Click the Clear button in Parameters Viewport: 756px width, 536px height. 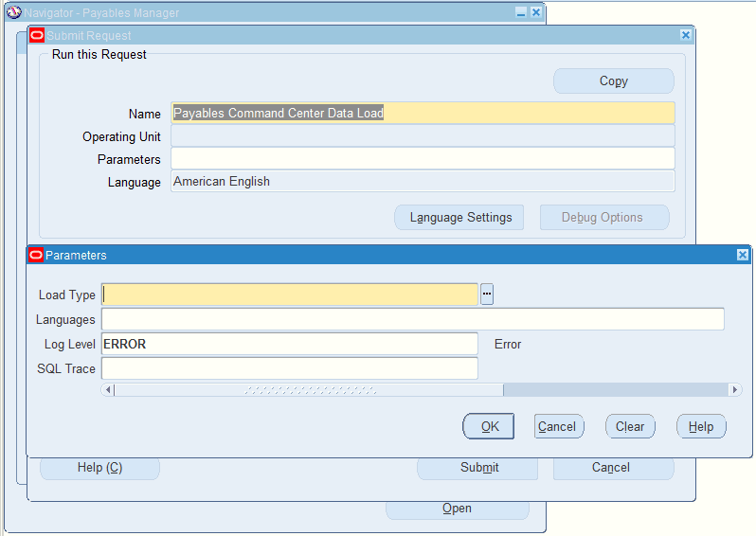630,426
